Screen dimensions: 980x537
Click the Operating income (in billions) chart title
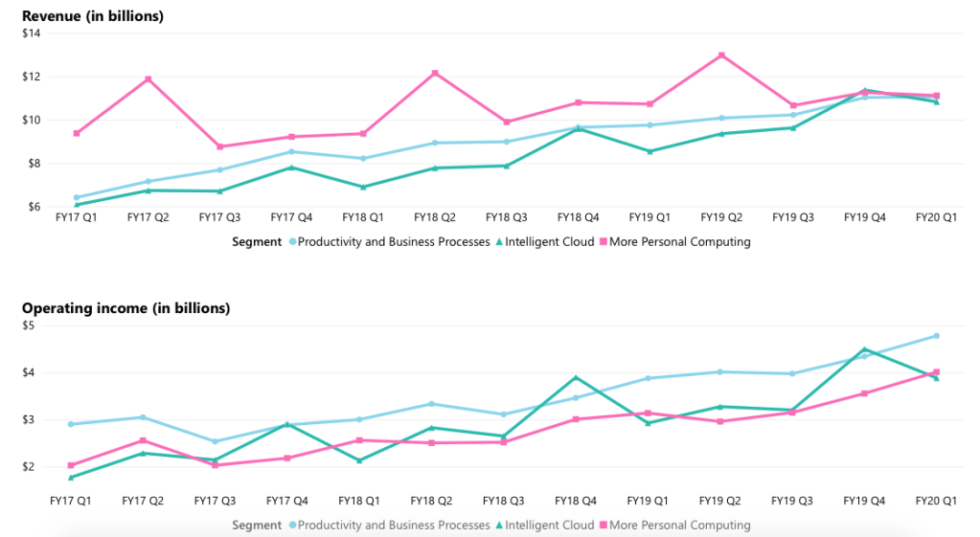pos(125,308)
